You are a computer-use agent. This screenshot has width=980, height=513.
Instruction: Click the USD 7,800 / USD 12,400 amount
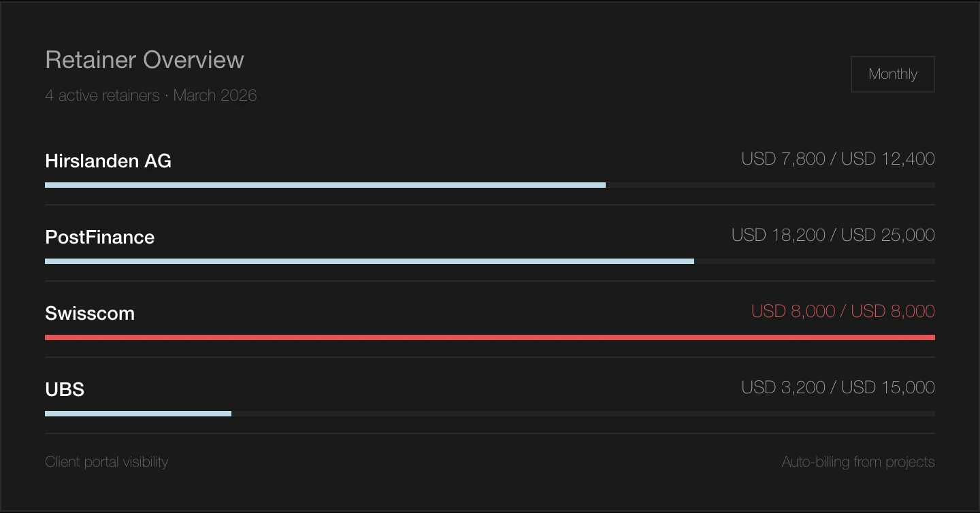point(838,159)
